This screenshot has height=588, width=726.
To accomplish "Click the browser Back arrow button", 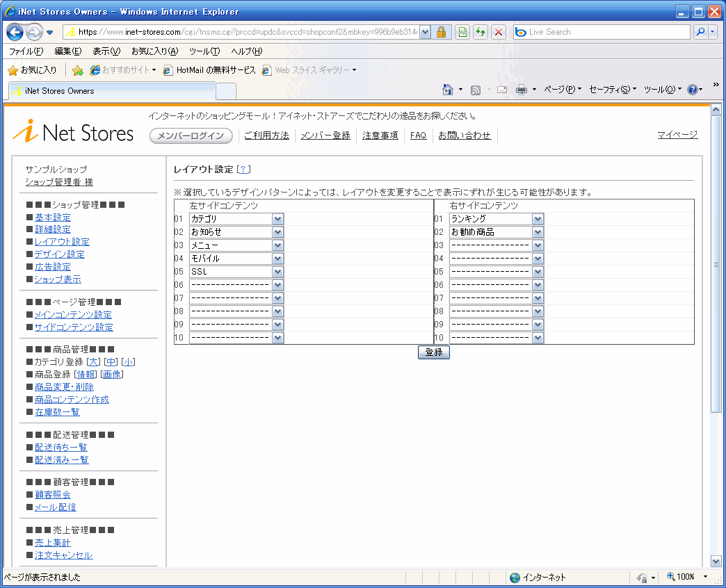I will (15, 32).
